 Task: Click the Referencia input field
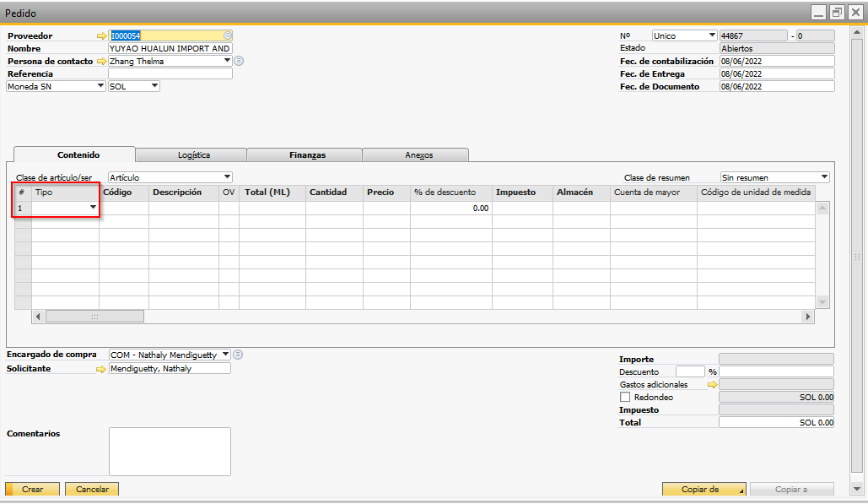point(170,73)
